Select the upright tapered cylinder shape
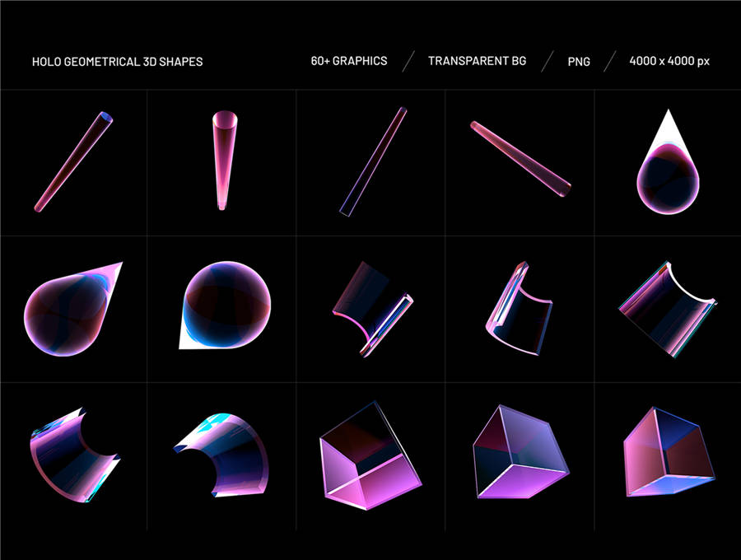Screen dimensions: 741x560 coord(222,161)
